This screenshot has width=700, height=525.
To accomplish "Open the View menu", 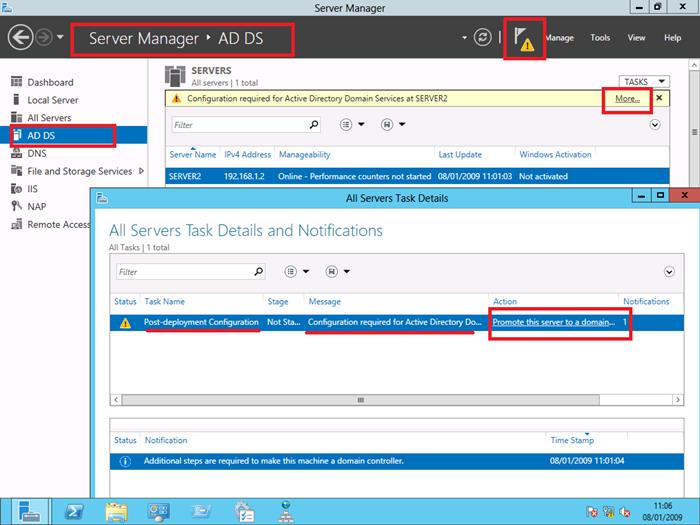I will tap(636, 38).
